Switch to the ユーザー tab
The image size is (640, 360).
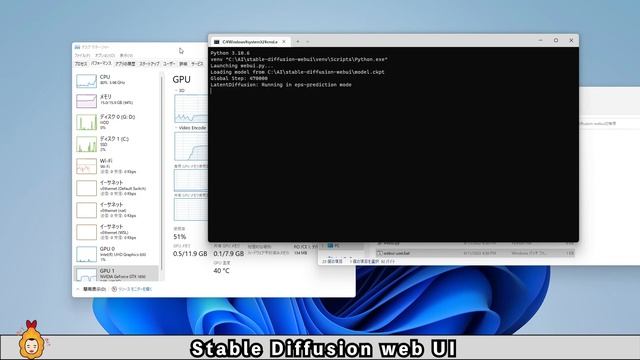tap(169, 64)
